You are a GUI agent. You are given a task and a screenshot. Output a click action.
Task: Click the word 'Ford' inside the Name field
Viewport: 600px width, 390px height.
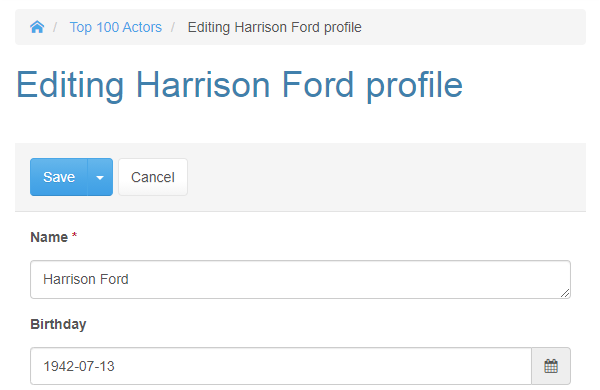(x=114, y=279)
